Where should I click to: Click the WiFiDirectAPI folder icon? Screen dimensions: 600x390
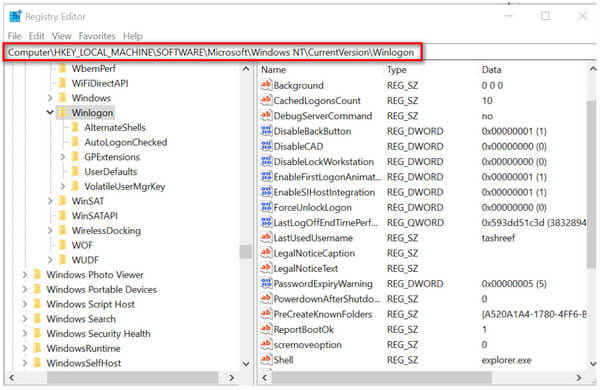coord(62,83)
